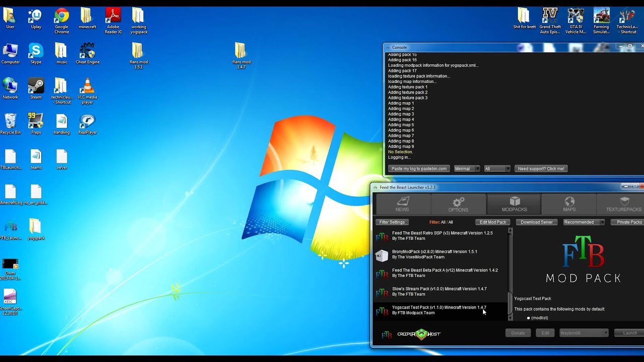The height and width of the screenshot is (362, 644).
Task: Click the Slow's Stream Pack FTB icon
Action: click(382, 292)
